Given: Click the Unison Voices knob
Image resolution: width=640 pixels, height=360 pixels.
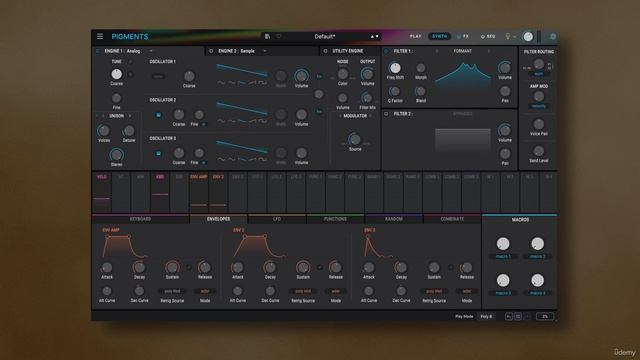Looking at the screenshot, I should coord(104,131).
